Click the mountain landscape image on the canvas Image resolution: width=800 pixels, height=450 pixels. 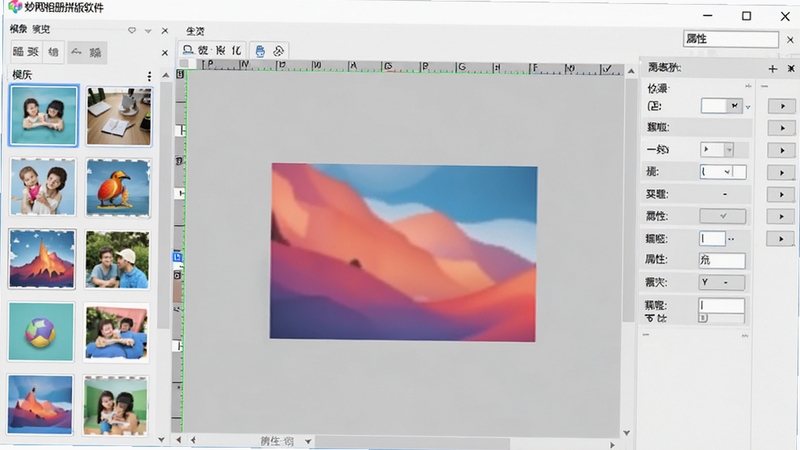point(403,253)
